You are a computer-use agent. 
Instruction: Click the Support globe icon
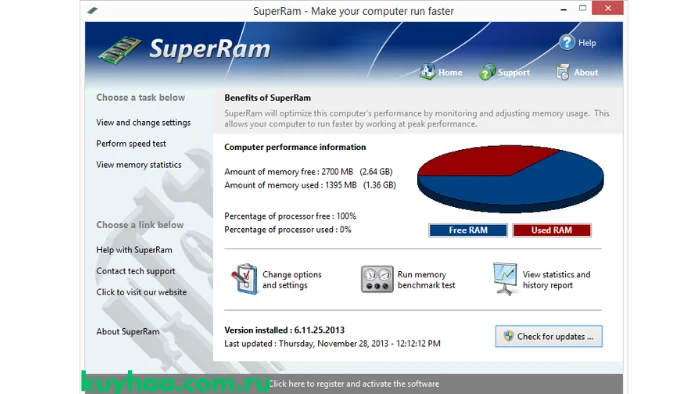[487, 72]
